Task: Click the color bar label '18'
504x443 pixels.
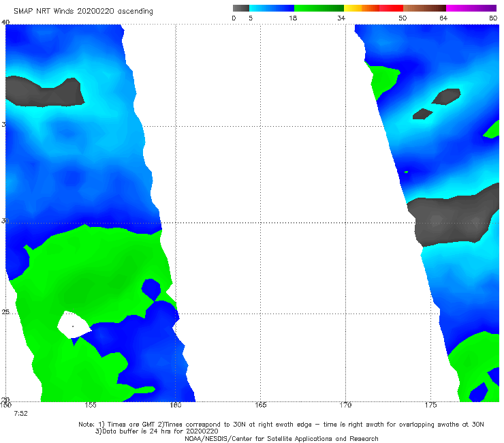Action: (293, 18)
